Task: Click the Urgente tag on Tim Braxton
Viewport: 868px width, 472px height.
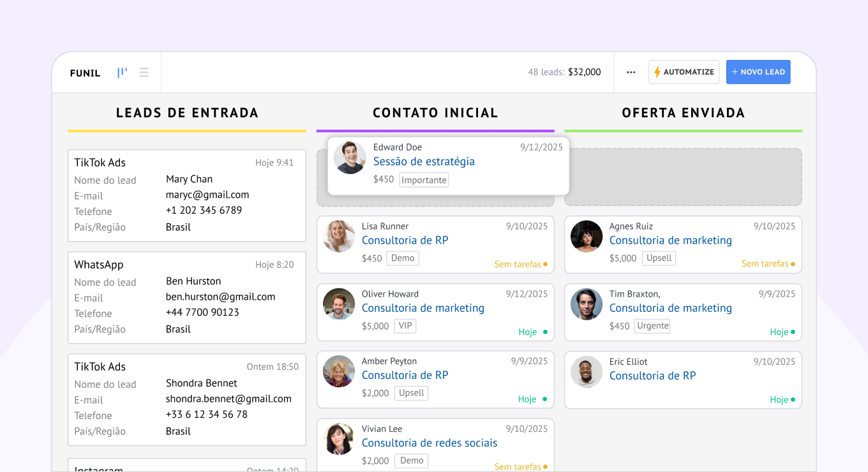Action: (652, 326)
